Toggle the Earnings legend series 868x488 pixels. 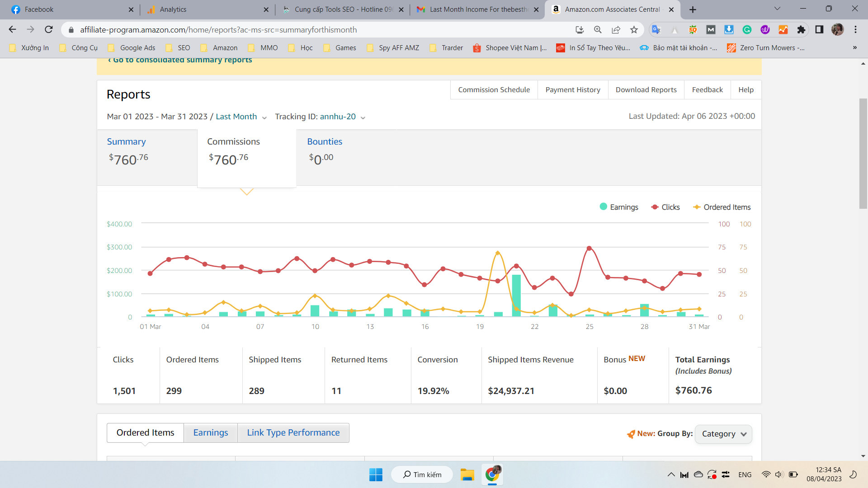point(619,207)
